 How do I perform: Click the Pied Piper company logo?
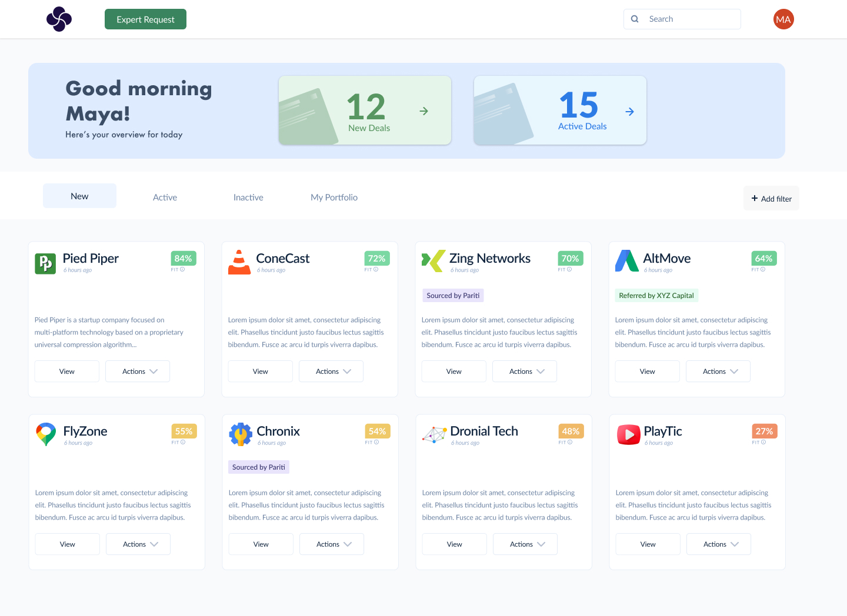tap(45, 263)
